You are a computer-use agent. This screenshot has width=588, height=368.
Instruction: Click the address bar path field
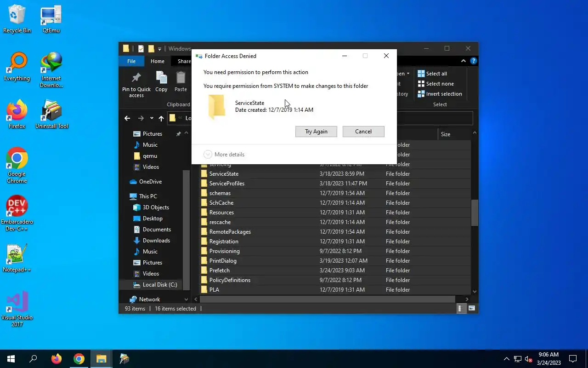tap(320, 118)
